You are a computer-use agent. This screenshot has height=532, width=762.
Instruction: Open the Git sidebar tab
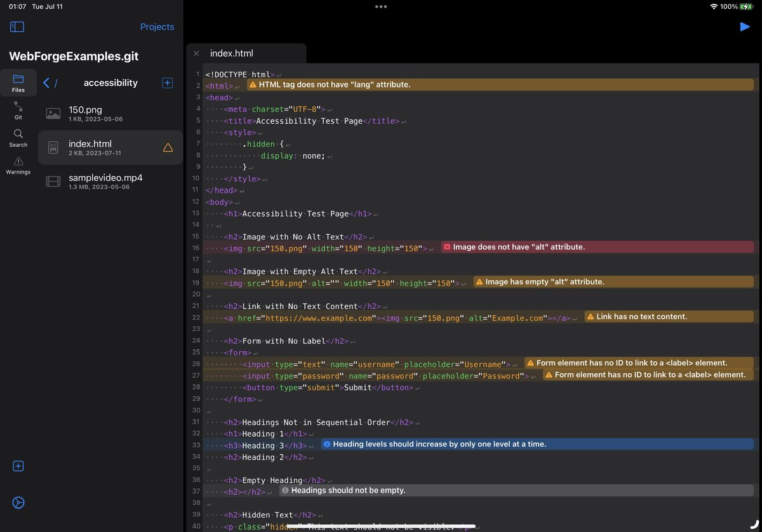tap(18, 110)
